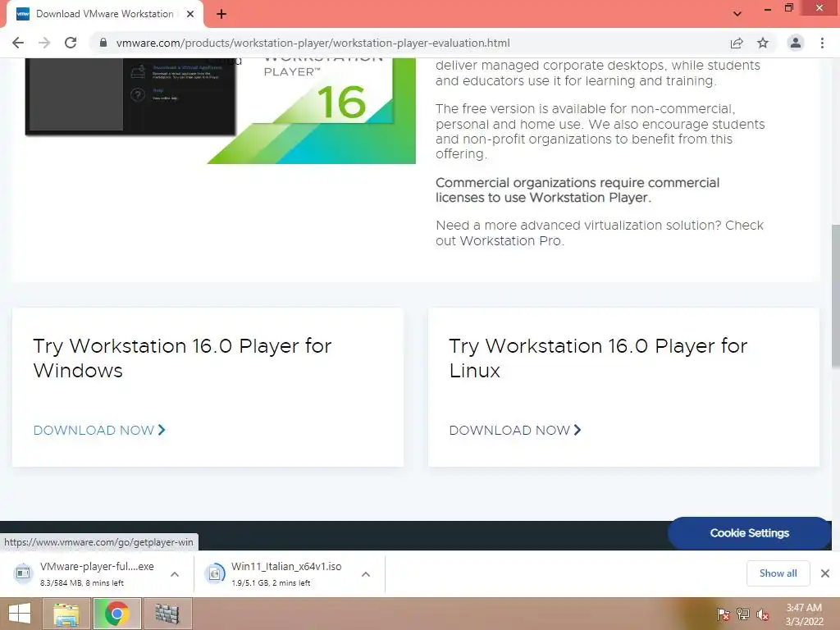Open File Explorer from taskbar
840x630 pixels.
click(66, 614)
